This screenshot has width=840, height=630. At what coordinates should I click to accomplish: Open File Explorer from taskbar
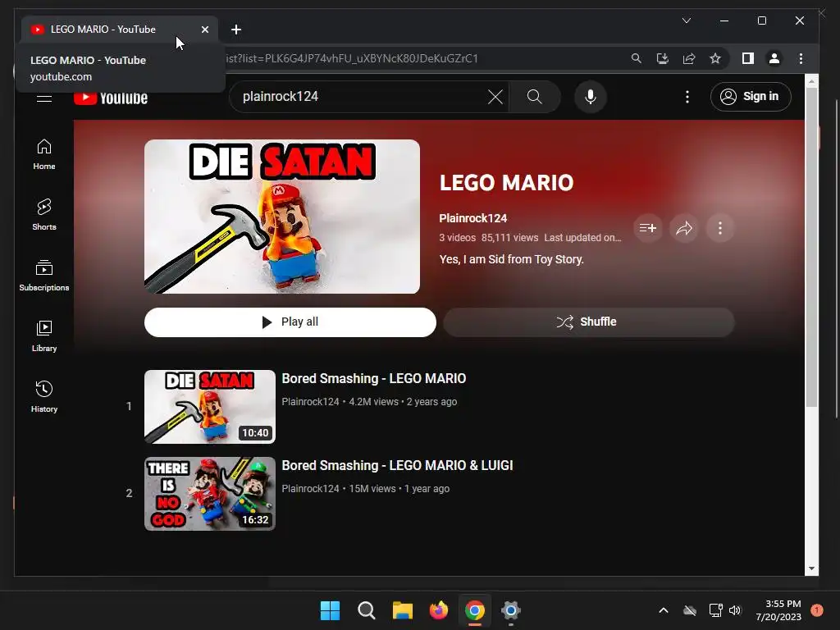coord(402,610)
